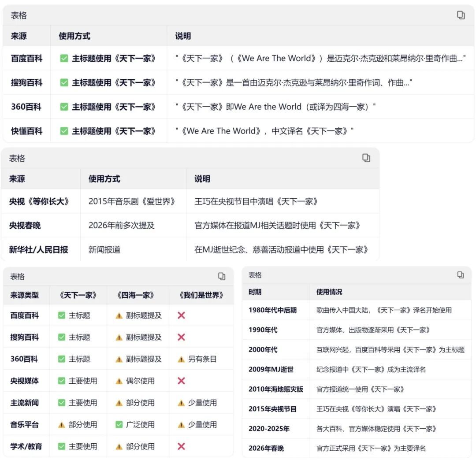Viewport: 476px width, 460px height.
Task: Copy the table containing the 快懂百科 row
Action: (461, 15)
